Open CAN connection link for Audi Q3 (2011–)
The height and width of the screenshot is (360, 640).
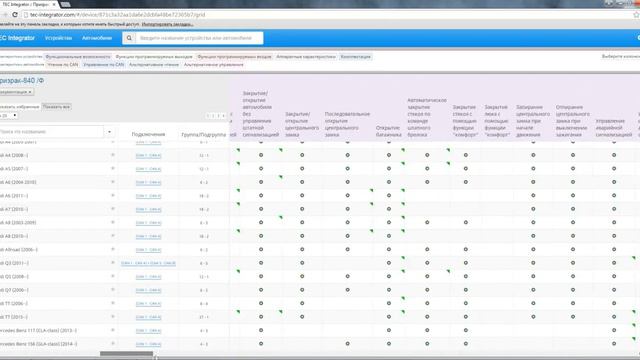148,263
